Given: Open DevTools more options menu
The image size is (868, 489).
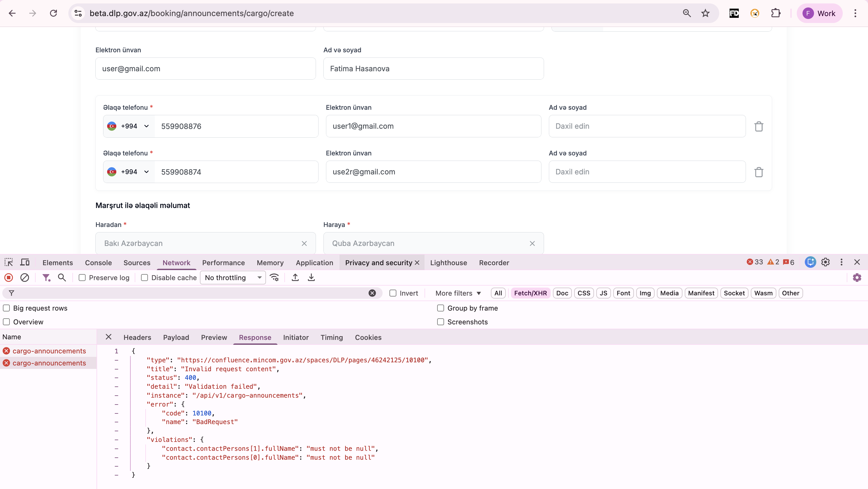Looking at the screenshot, I should [x=841, y=262].
